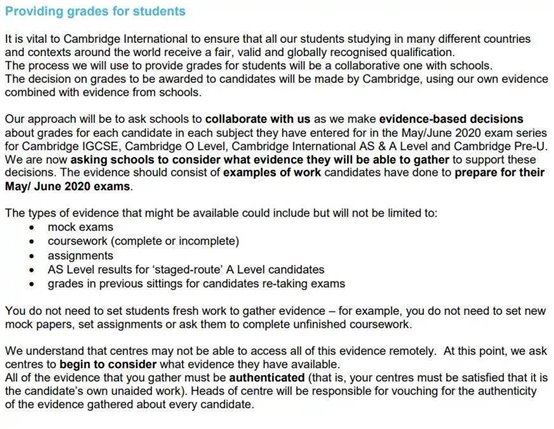
Task: Click the bold text 'collaborate with us'
Action: 258,119
